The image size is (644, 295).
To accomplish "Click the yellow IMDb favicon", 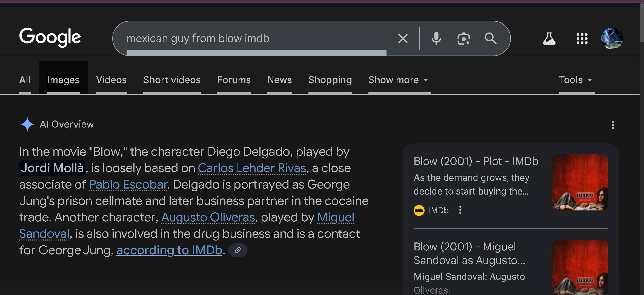I will [419, 210].
